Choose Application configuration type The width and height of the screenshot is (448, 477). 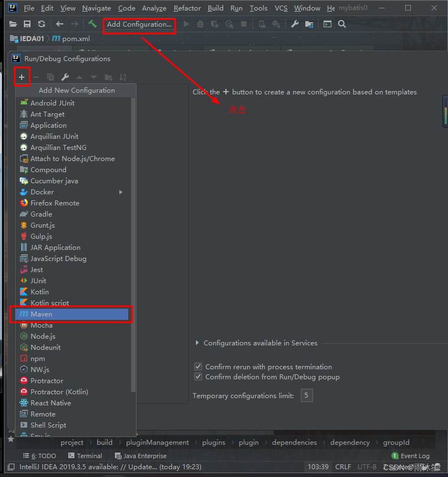[x=73, y=125]
